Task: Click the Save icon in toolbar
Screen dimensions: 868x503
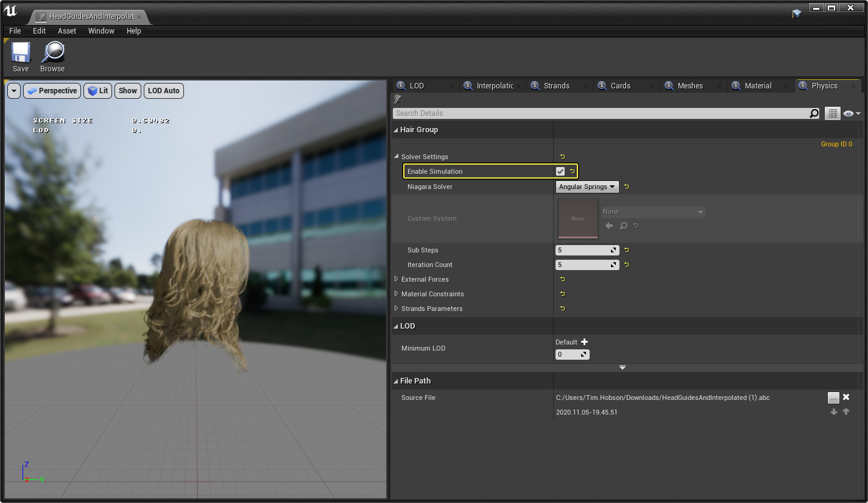Action: click(21, 53)
